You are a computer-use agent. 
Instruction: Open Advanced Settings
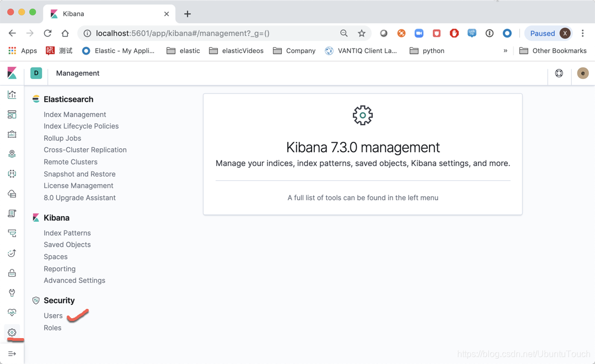[74, 280]
